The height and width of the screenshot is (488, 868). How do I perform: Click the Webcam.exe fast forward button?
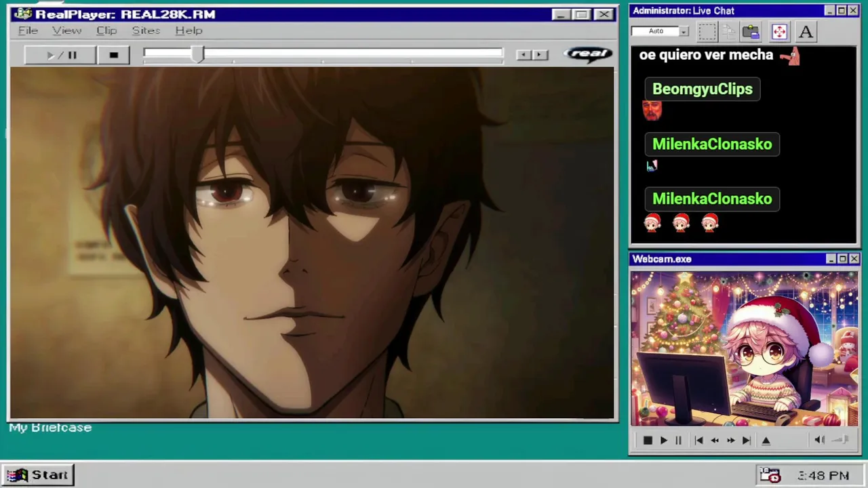tap(730, 441)
